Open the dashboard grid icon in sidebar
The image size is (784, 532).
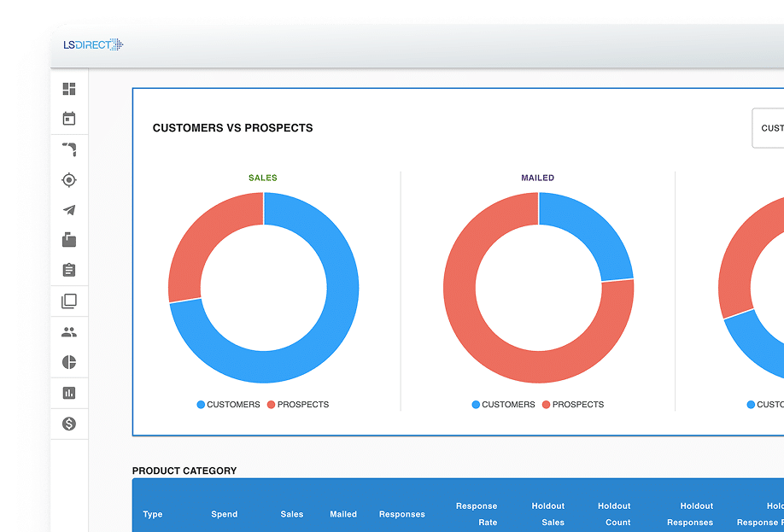[x=69, y=89]
